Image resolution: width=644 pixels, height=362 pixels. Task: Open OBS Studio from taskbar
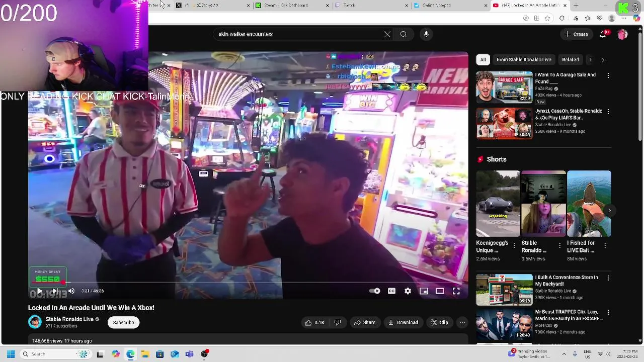pyautogui.click(x=204, y=354)
